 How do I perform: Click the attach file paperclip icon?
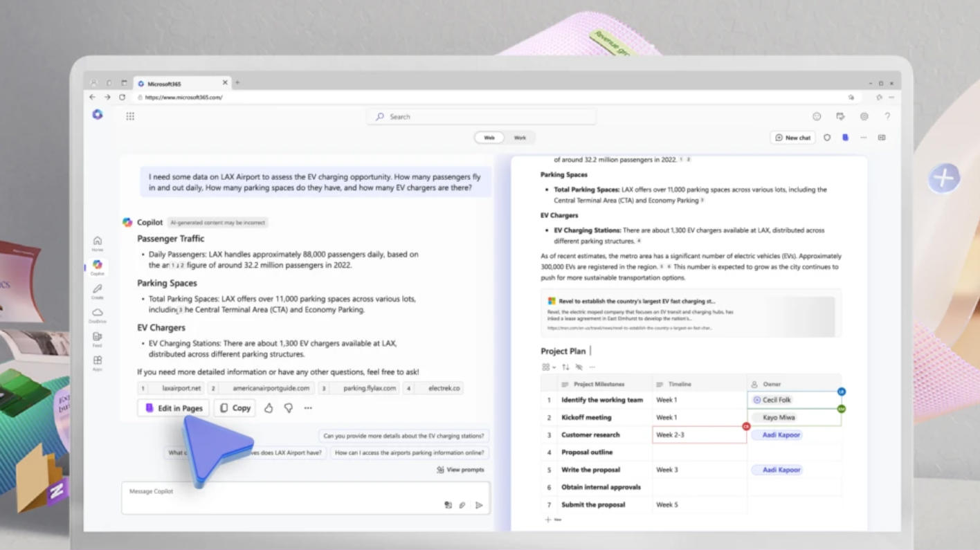click(x=462, y=505)
